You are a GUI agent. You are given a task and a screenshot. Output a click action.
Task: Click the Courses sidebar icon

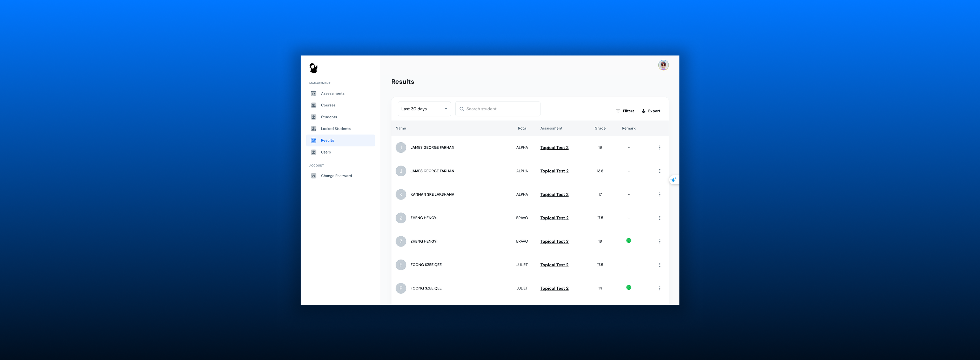[314, 105]
